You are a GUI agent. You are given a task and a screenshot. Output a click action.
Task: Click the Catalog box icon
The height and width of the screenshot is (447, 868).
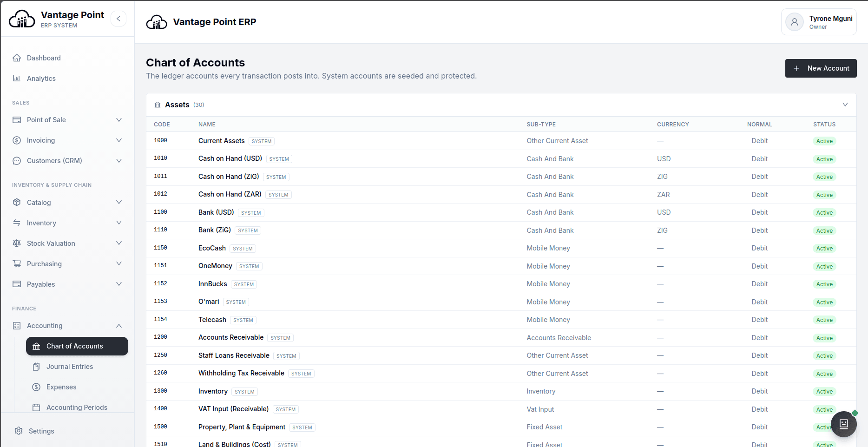(x=17, y=203)
